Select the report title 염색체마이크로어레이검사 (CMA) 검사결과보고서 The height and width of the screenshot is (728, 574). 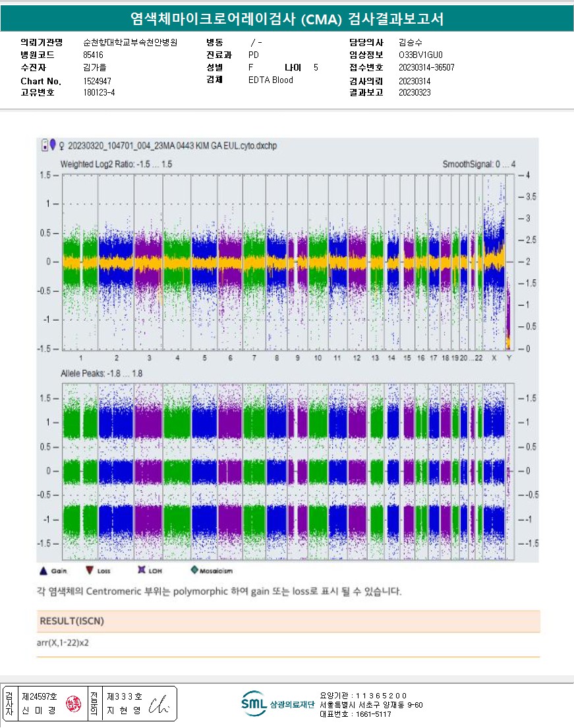pyautogui.click(x=287, y=18)
